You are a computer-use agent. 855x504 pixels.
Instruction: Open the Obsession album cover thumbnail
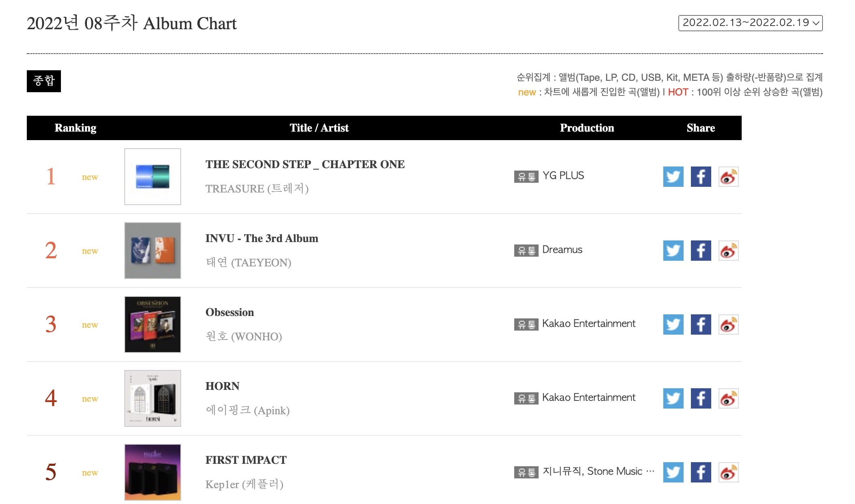click(x=153, y=324)
